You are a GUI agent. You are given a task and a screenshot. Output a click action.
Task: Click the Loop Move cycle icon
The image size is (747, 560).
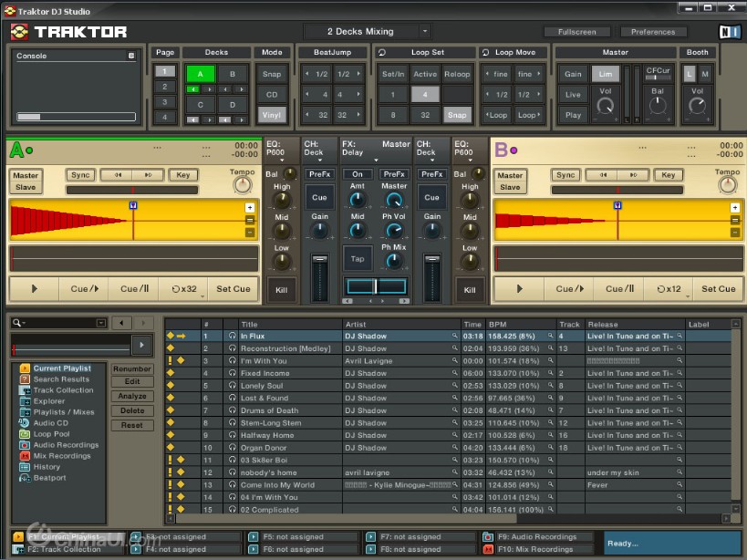(x=485, y=52)
